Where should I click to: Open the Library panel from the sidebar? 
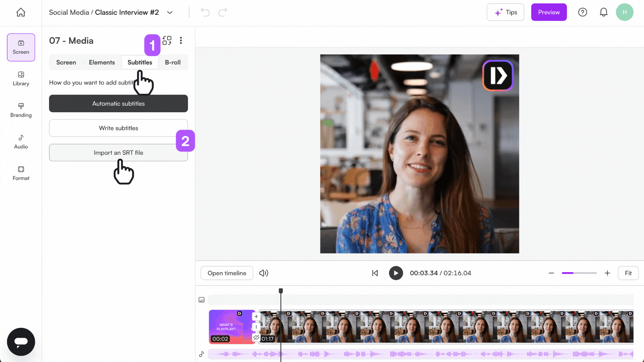pos(20,79)
